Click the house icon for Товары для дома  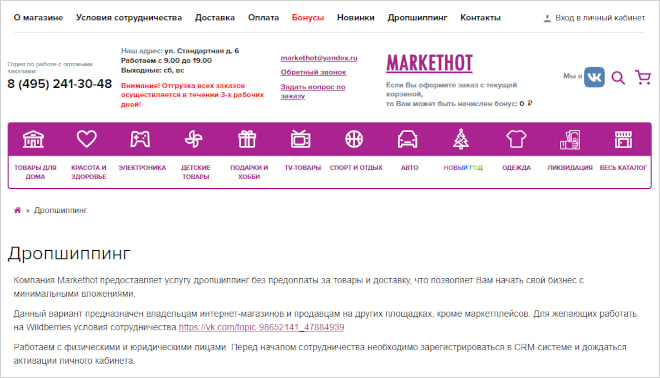(x=33, y=139)
